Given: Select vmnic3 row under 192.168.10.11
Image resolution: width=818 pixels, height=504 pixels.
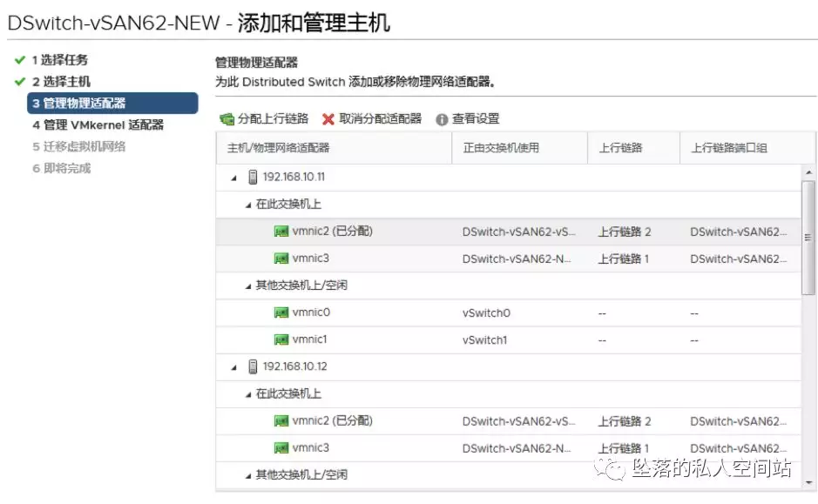Looking at the screenshot, I should (509, 259).
